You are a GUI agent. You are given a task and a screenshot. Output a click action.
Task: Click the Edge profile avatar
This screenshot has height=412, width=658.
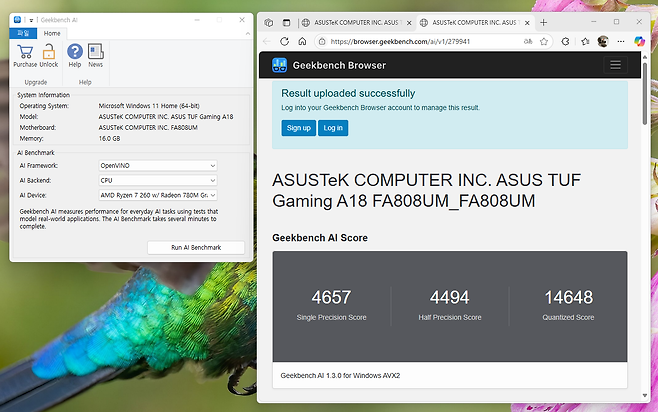pyautogui.click(x=604, y=42)
